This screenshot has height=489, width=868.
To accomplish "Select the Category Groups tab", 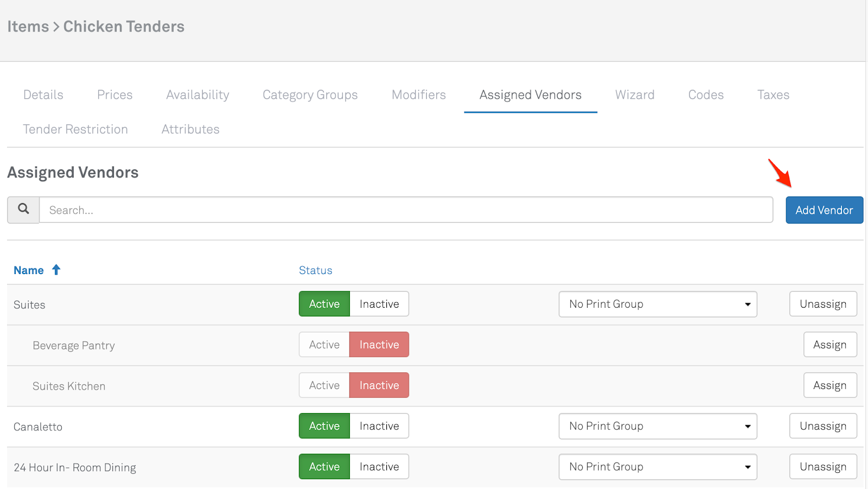I will click(310, 95).
